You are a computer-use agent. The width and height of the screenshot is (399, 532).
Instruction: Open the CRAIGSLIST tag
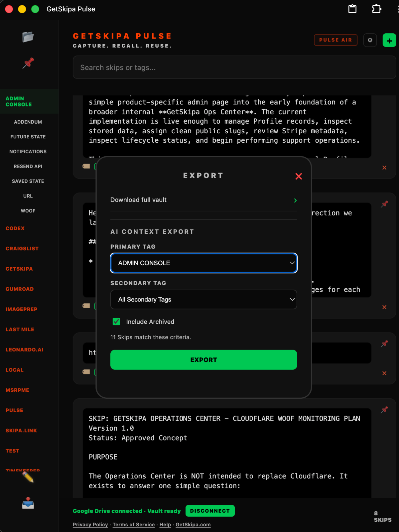click(x=22, y=249)
